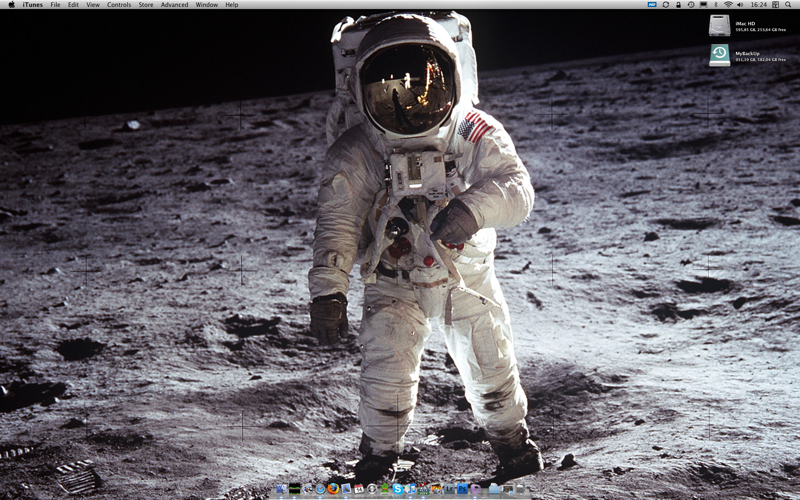Open the Time Machine menu bar icon

tap(691, 5)
